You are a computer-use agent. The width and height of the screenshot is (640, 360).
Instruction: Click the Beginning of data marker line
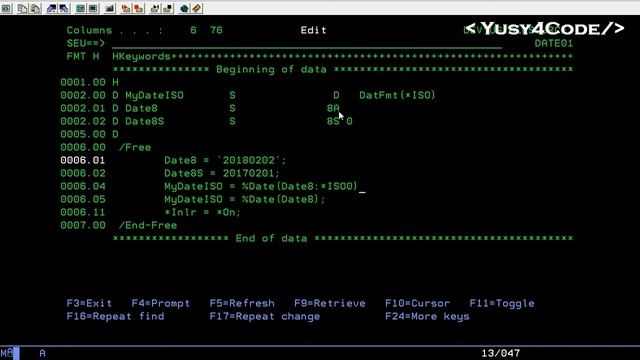coord(343,69)
